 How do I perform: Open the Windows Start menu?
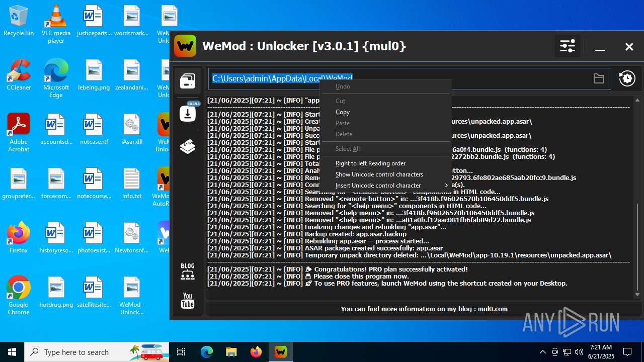click(12, 352)
